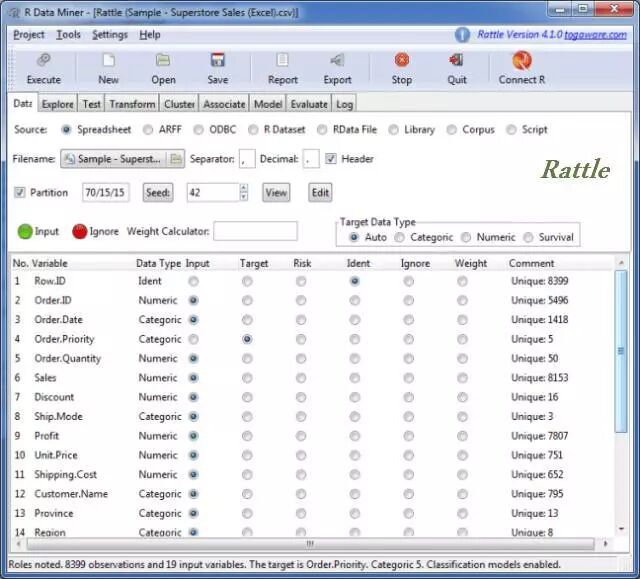Decrease the seed value with down arrow
This screenshot has height=579, width=640.
243,197
